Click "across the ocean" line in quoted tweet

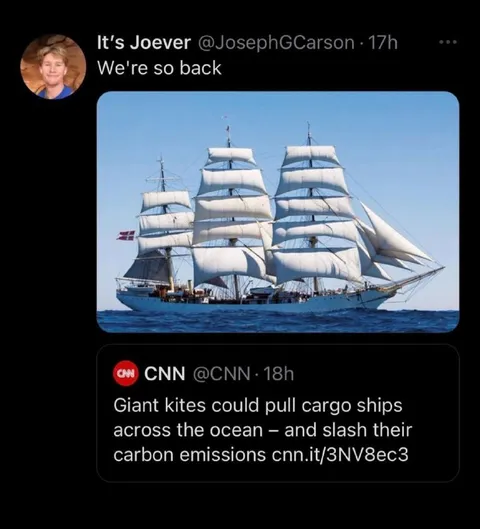[x=188, y=430]
